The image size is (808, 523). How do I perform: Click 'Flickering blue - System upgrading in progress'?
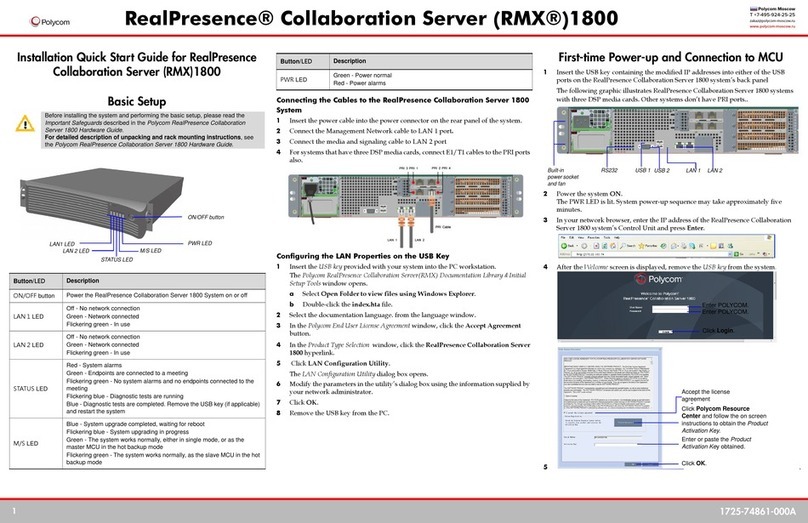[127, 432]
